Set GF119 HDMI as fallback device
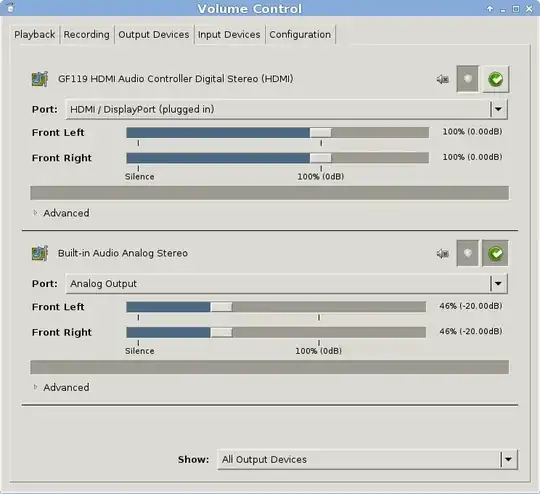 click(x=495, y=79)
